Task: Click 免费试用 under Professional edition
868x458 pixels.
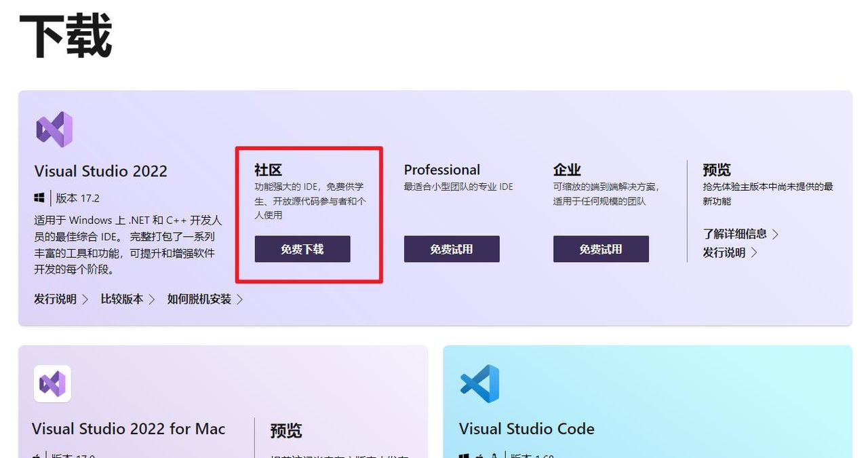Action: 452,249
